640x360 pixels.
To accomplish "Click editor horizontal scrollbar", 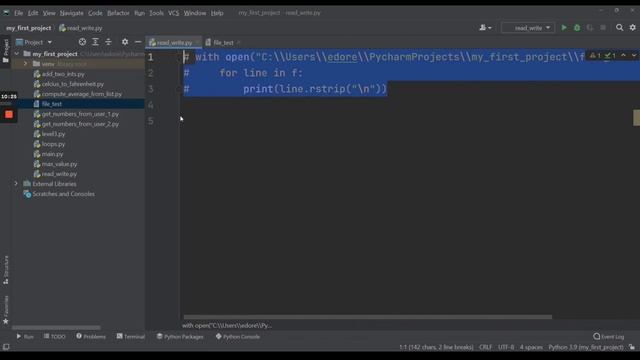I will tap(367, 317).
